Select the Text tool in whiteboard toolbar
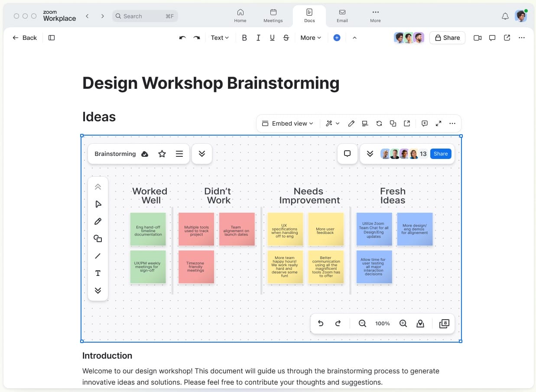The width and height of the screenshot is (536, 392). pos(98,273)
